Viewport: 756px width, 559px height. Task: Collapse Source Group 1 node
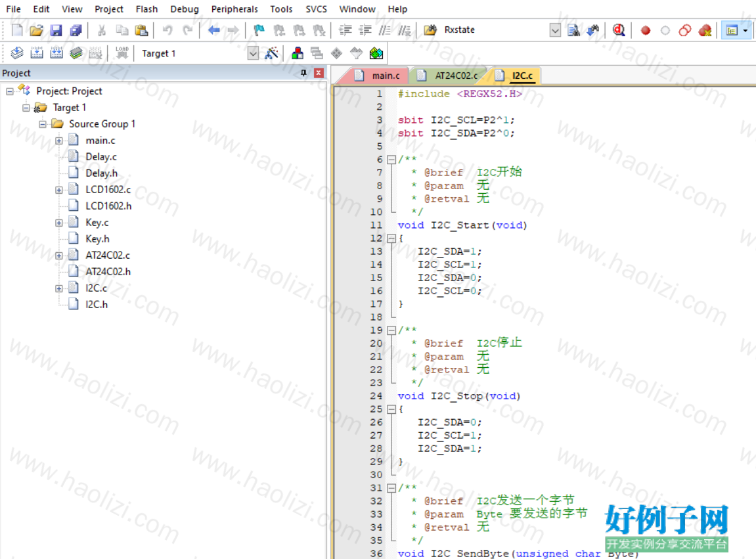pyautogui.click(x=43, y=124)
